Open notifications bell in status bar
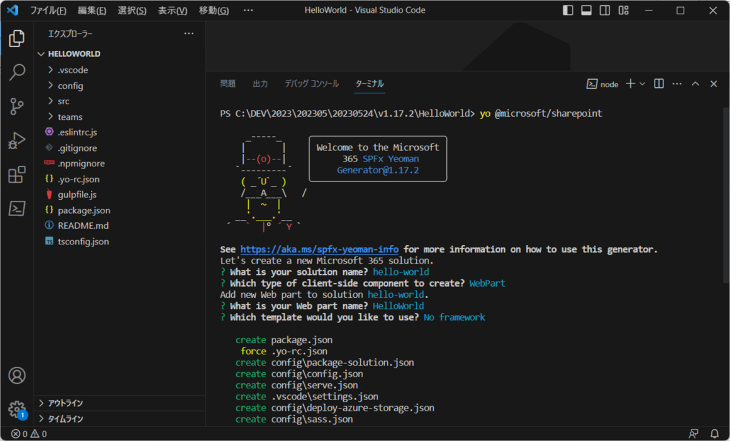This screenshot has height=442, width=730. [714, 434]
